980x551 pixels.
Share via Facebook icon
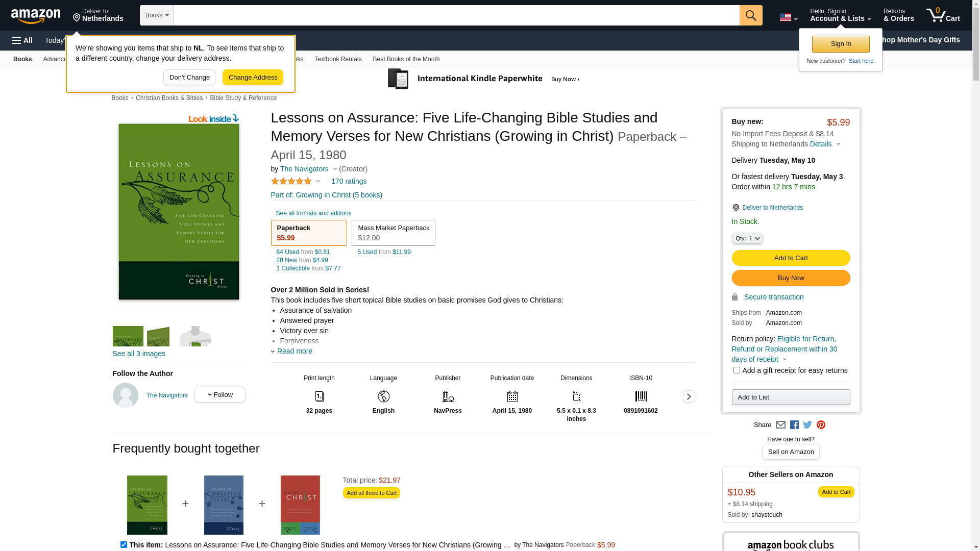click(794, 425)
